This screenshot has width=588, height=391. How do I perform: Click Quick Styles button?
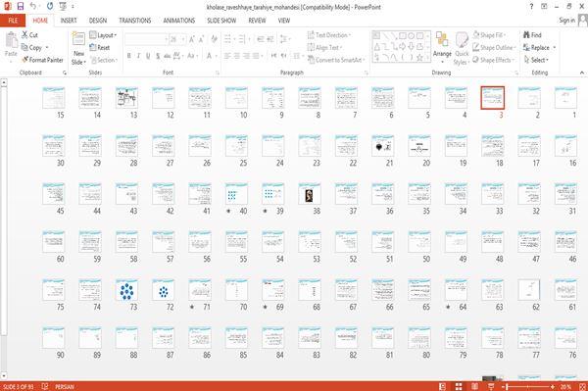(462, 48)
